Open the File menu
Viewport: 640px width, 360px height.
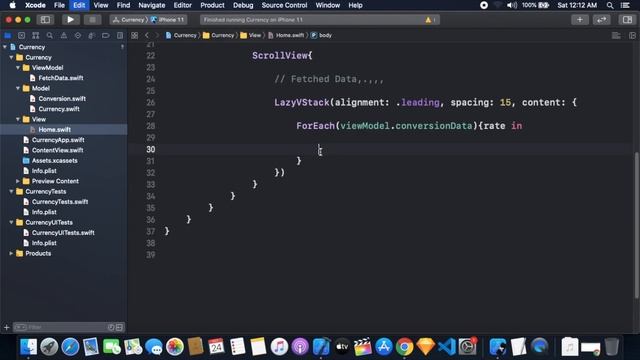pos(59,5)
